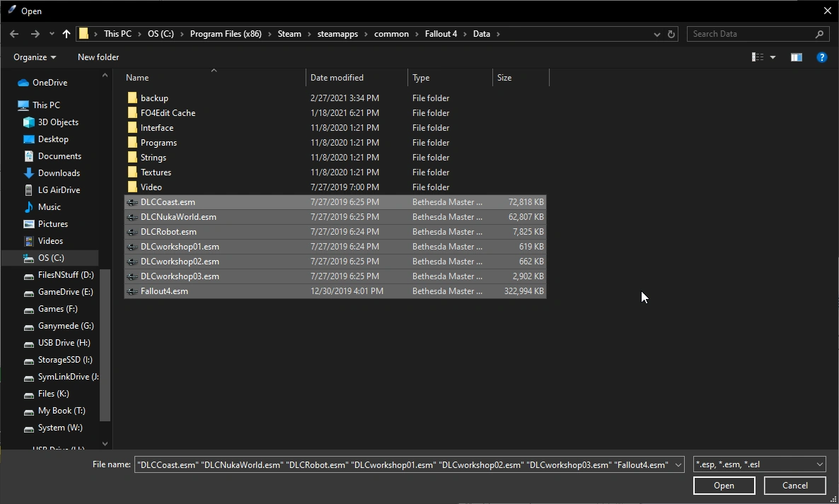Select the backup folder icon

pos(132,98)
